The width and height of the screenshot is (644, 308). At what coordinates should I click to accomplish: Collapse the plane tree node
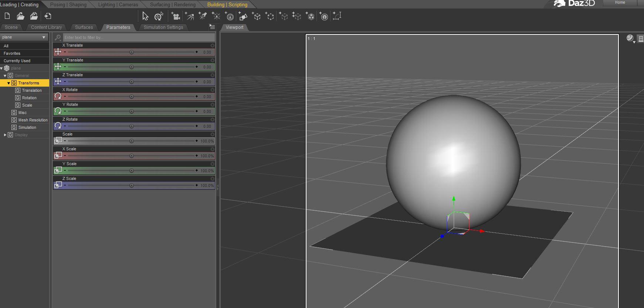point(2,68)
